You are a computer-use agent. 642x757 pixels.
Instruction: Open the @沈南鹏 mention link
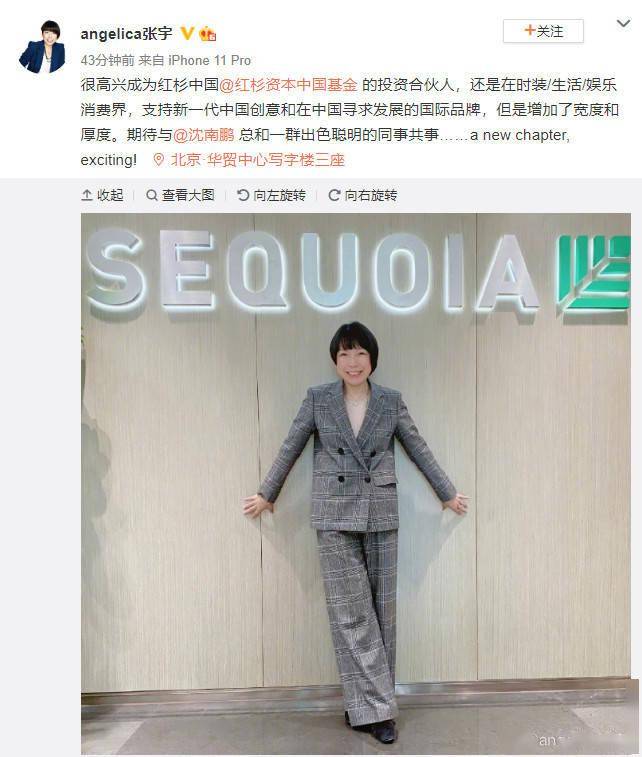(x=203, y=135)
